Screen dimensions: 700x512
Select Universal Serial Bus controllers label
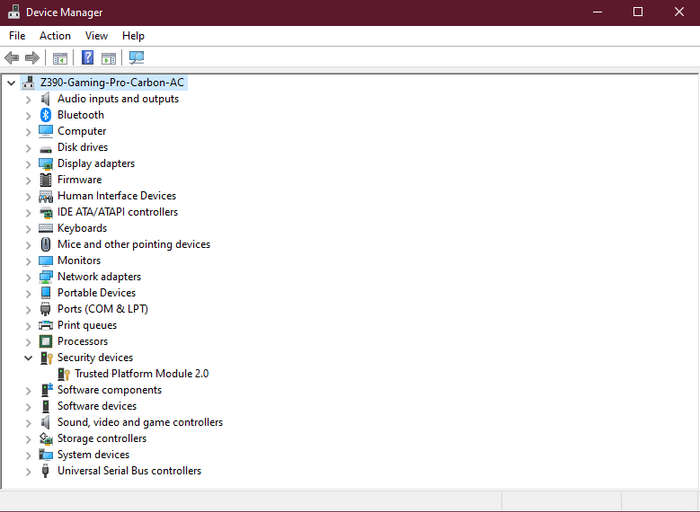point(129,470)
